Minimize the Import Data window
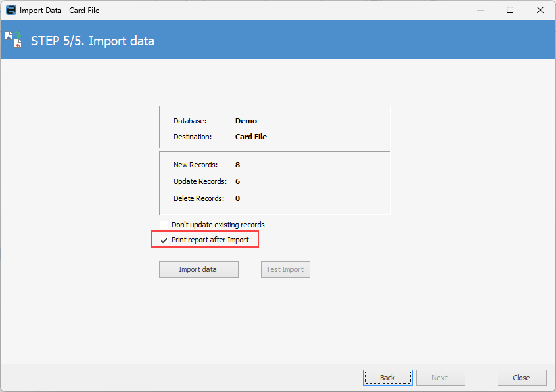The height and width of the screenshot is (392, 556). coord(479,11)
